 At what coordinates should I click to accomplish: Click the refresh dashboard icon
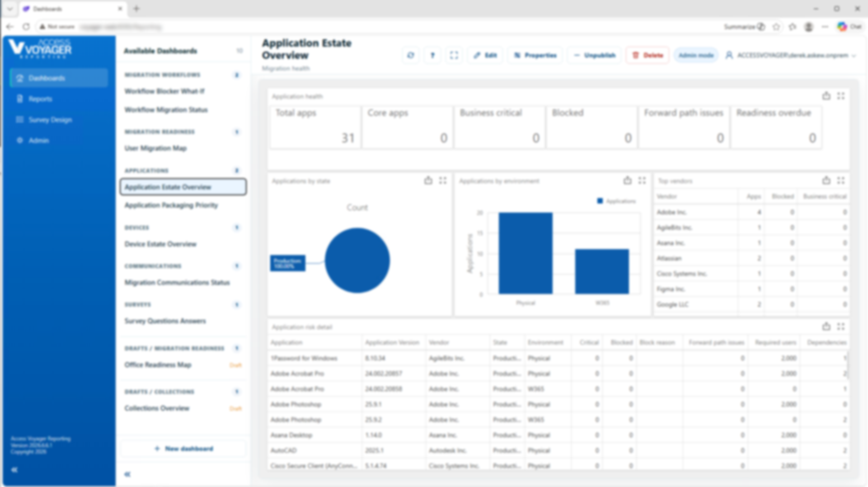click(410, 55)
